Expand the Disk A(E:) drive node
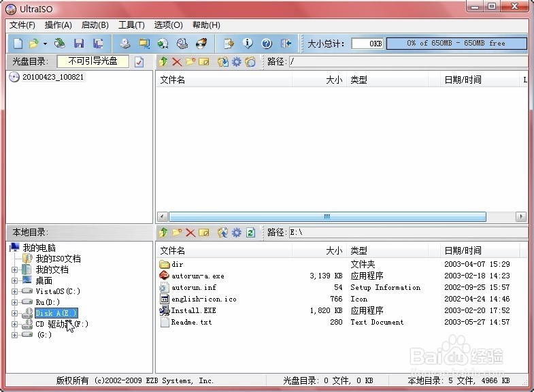This screenshot has width=534, height=392. click(14, 313)
